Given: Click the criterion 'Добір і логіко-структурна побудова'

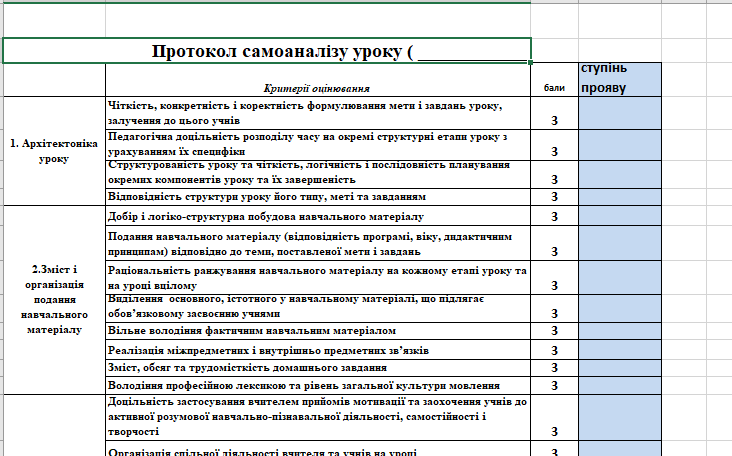Looking at the screenshot, I should point(318,216).
